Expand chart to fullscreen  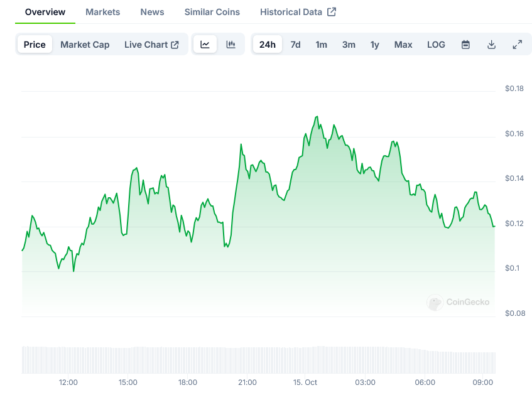[x=517, y=45]
